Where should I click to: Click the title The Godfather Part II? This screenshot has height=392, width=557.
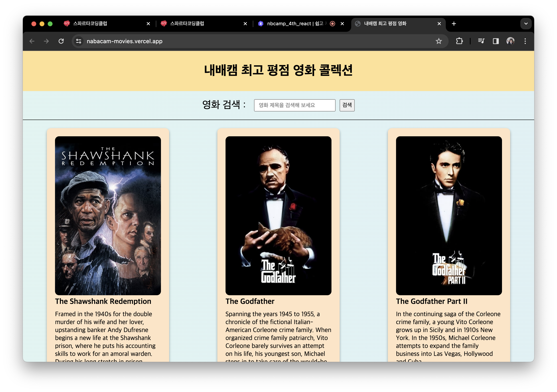click(432, 301)
